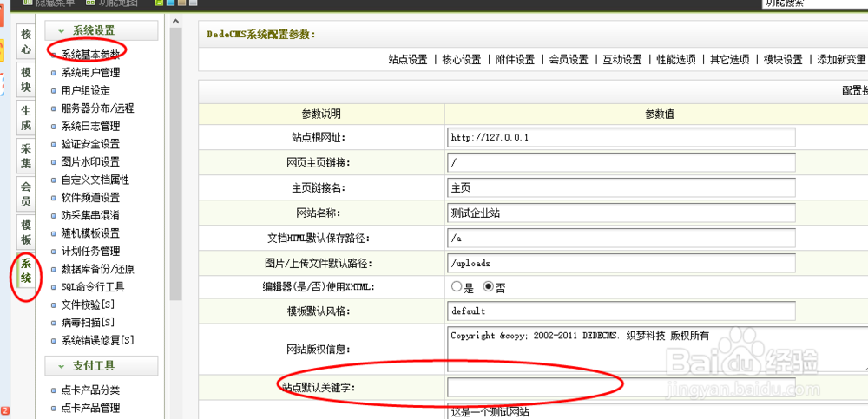868x419 pixels.
Task: Open 系统基本参数 in the sidebar
Action: pyautogui.click(x=90, y=55)
